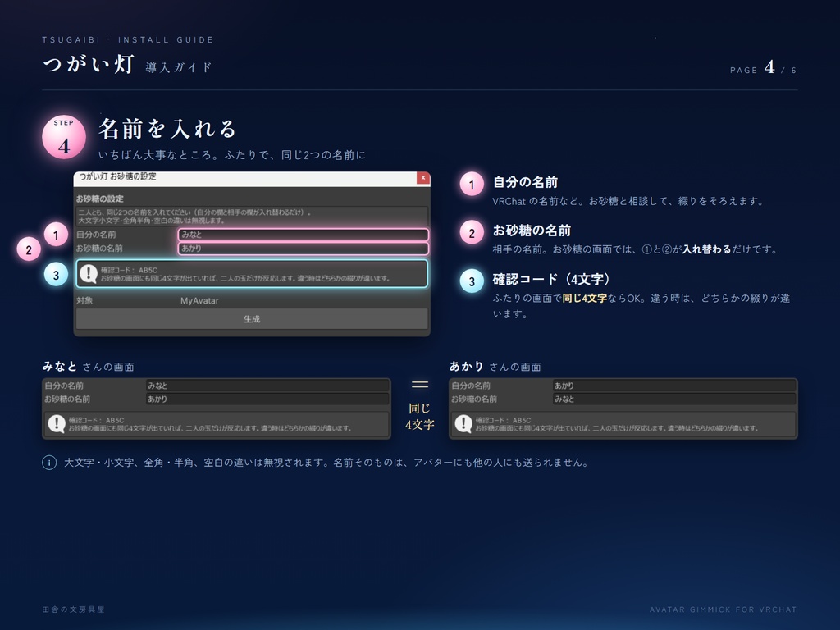840x630 pixels.
Task: Click the つがい灯 guide title
Action: [x=89, y=64]
